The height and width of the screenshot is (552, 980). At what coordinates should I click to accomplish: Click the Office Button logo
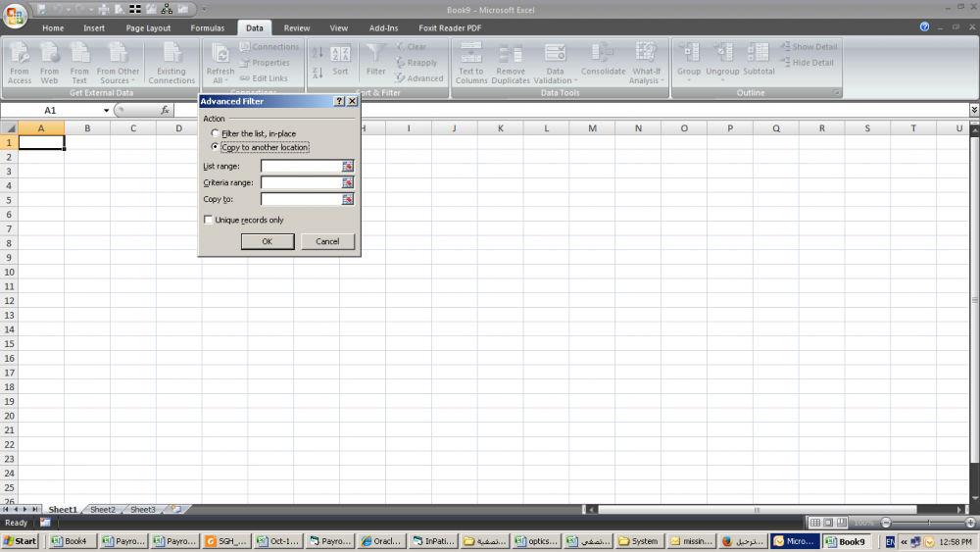click(x=15, y=17)
